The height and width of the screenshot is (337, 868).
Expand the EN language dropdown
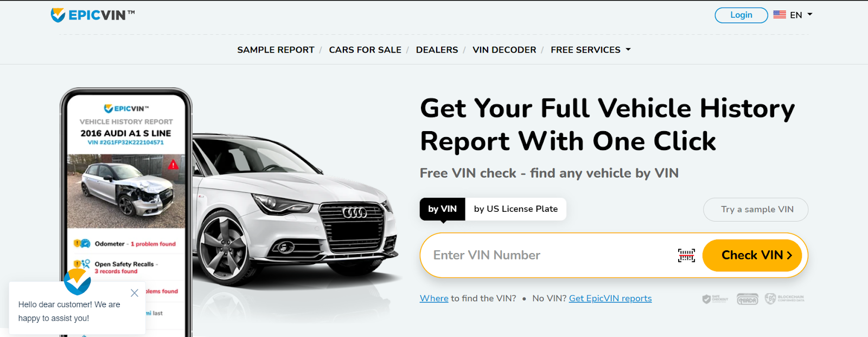pos(801,15)
